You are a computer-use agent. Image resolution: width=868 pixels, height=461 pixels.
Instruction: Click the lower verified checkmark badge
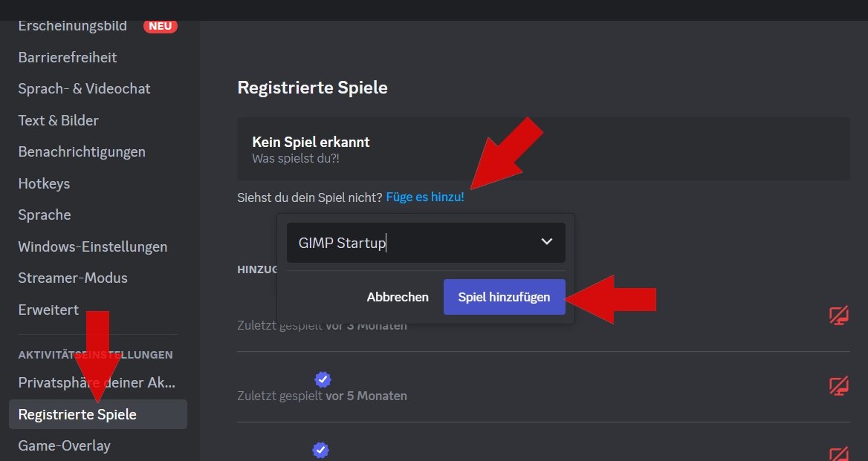[320, 451]
